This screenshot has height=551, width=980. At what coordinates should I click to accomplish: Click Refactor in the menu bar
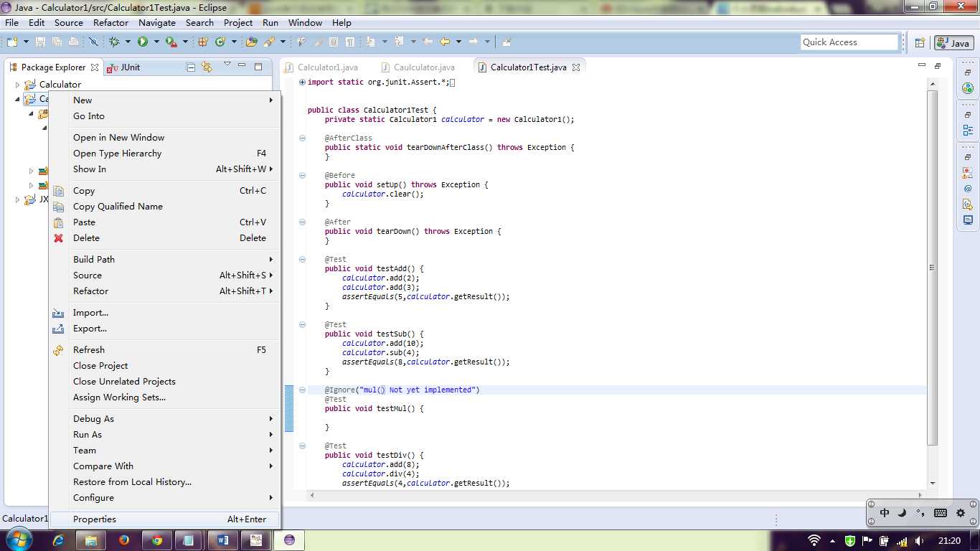(110, 22)
